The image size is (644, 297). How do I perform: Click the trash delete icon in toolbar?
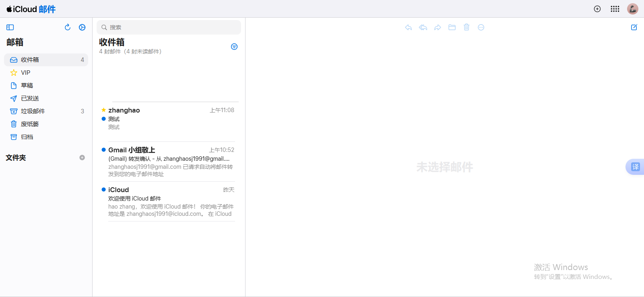[x=466, y=27]
